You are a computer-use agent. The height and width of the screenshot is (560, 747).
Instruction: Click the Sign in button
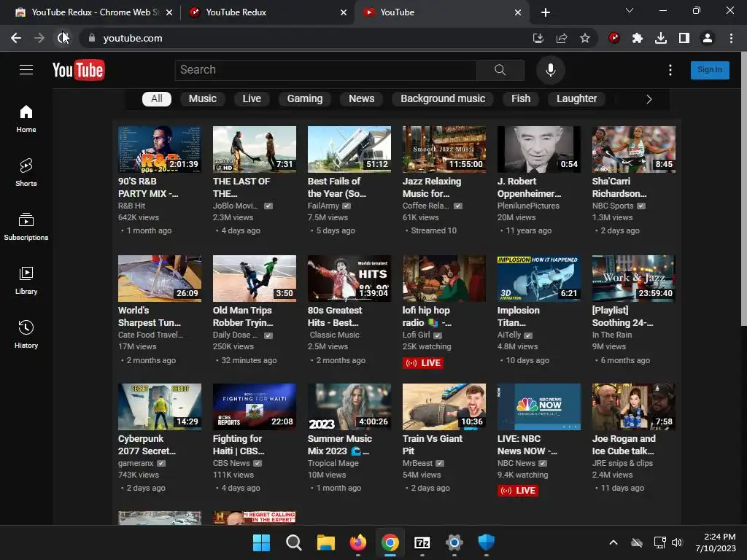click(710, 70)
